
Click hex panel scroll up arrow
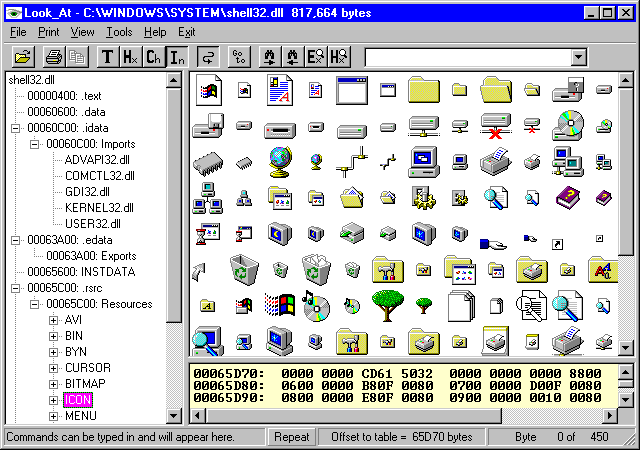pos(626,371)
